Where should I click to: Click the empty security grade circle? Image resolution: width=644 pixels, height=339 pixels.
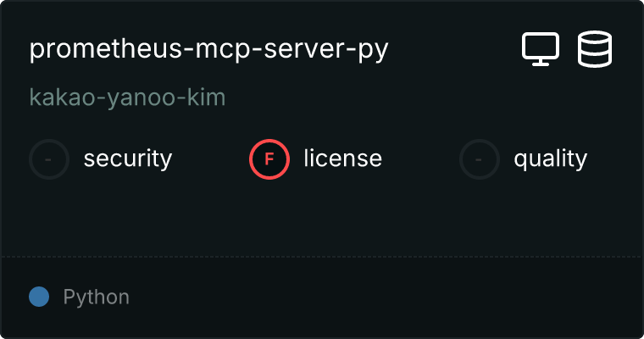[49, 159]
